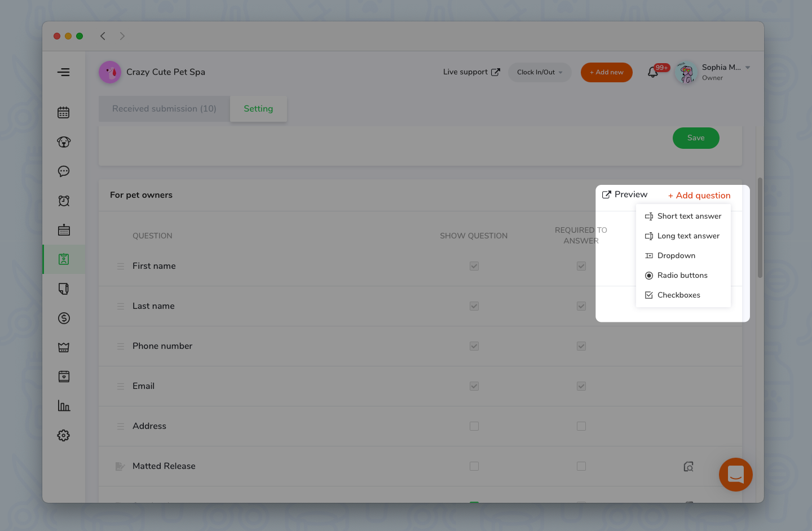Toggle Show Question for Email
Screen dimensions: 812x531
coord(474,386)
